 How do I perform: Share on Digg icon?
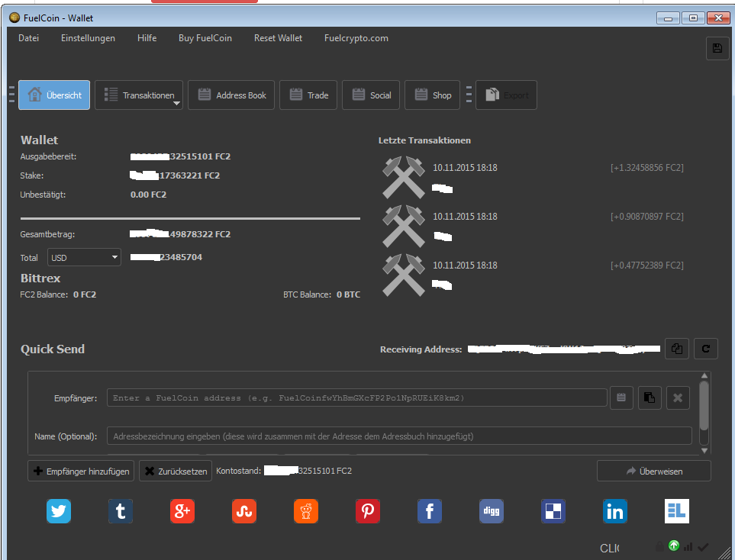click(x=492, y=511)
